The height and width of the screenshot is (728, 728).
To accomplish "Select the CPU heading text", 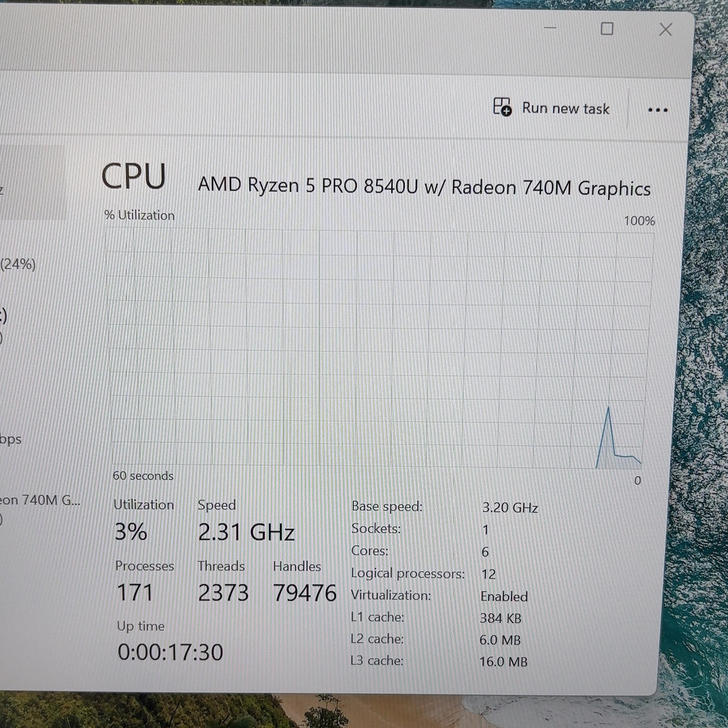I will coord(133,177).
